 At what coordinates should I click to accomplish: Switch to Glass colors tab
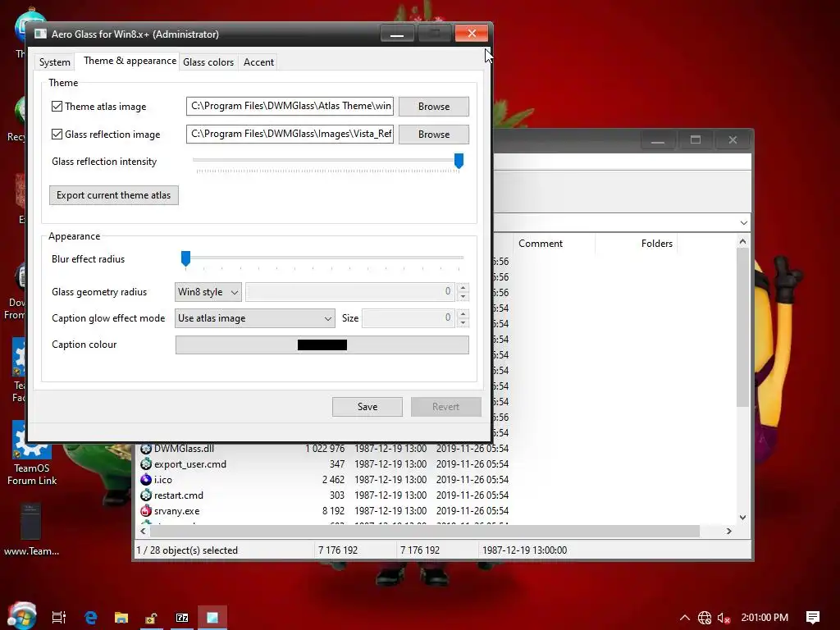coord(208,62)
